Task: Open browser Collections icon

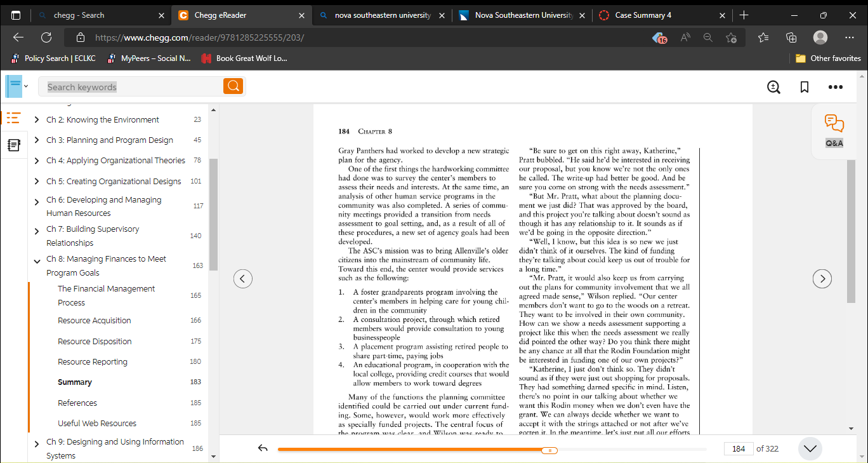Action: tap(791, 37)
